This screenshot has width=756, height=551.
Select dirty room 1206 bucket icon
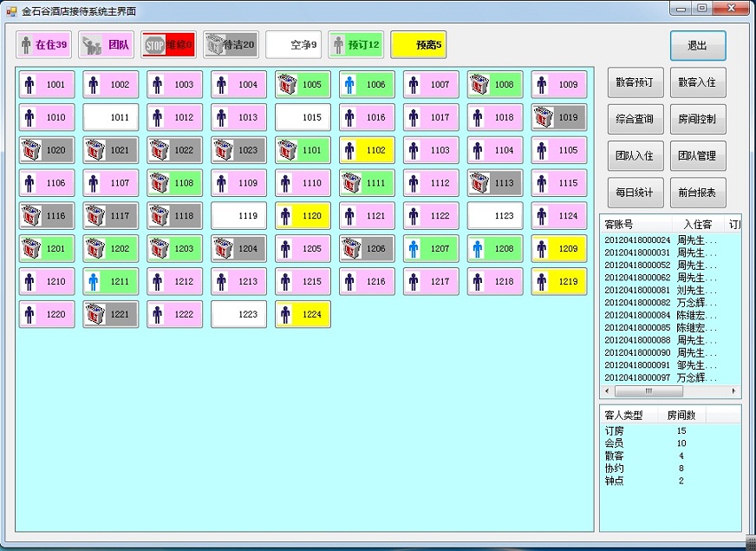[x=351, y=248]
